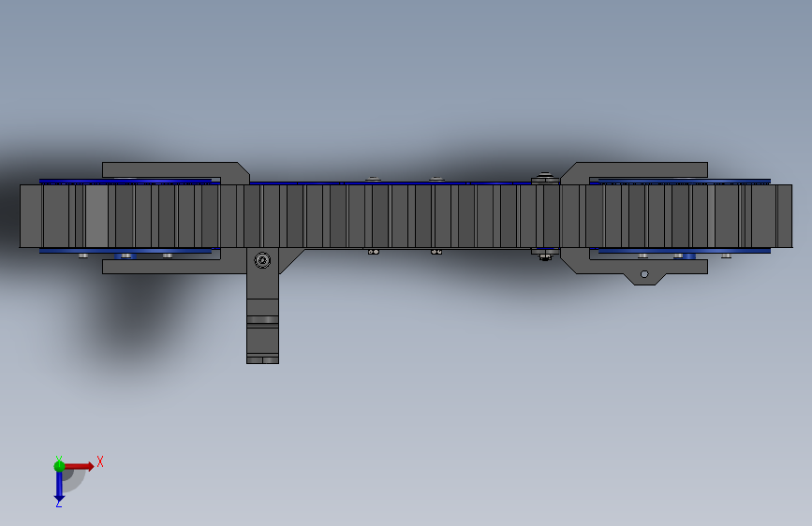812x526 pixels.
Task: Select the round screw head on the support leg
Action: (262, 260)
